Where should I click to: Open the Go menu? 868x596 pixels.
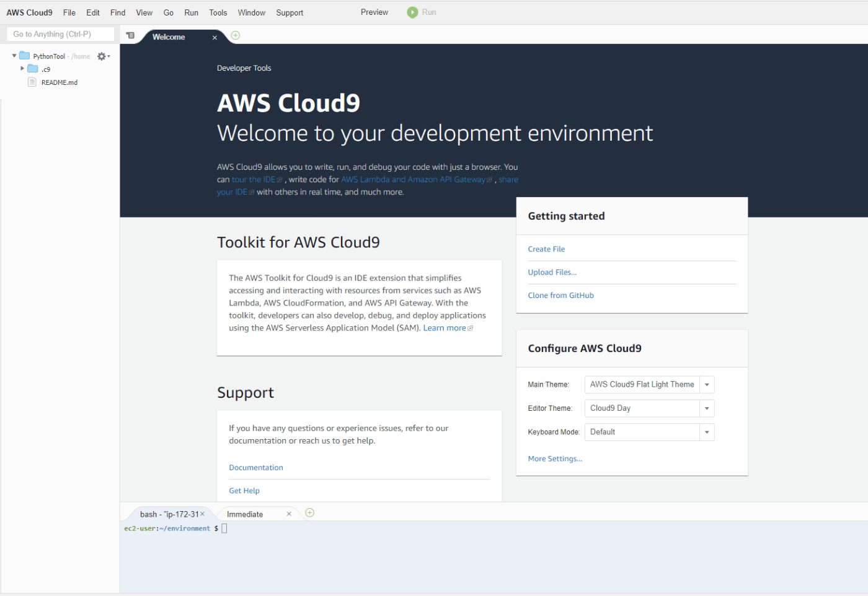169,12
